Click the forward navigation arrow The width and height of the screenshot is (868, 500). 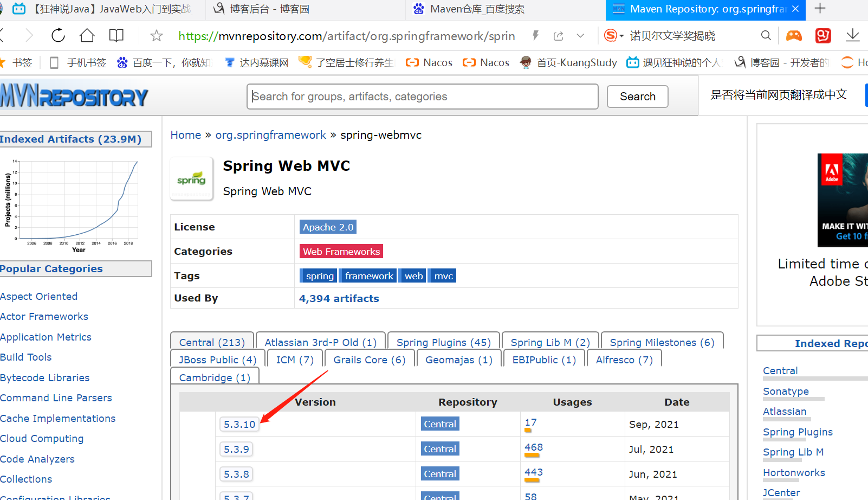coord(29,36)
